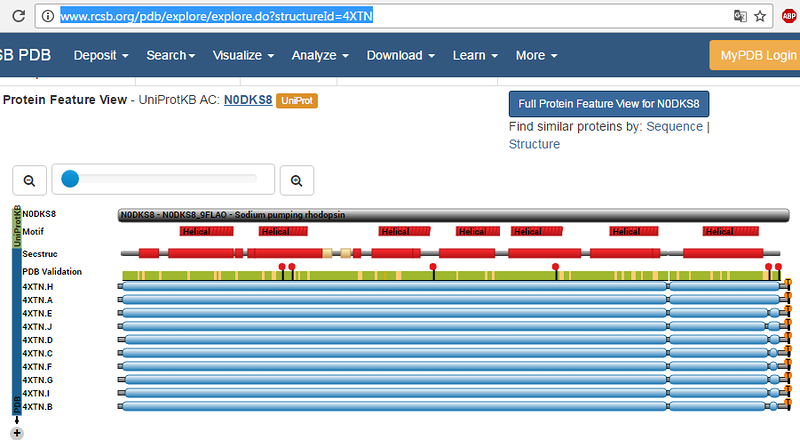Click the plus icon below the track list
The image size is (800, 440).
[x=17, y=432]
